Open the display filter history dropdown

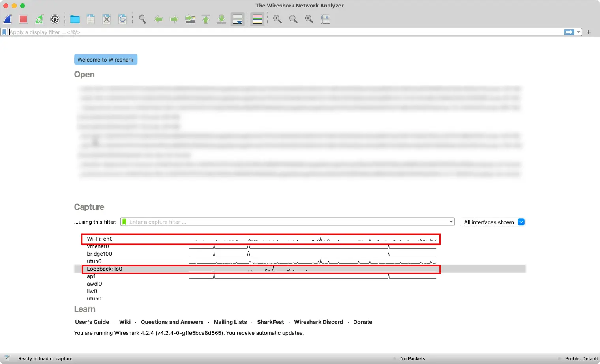coord(579,32)
